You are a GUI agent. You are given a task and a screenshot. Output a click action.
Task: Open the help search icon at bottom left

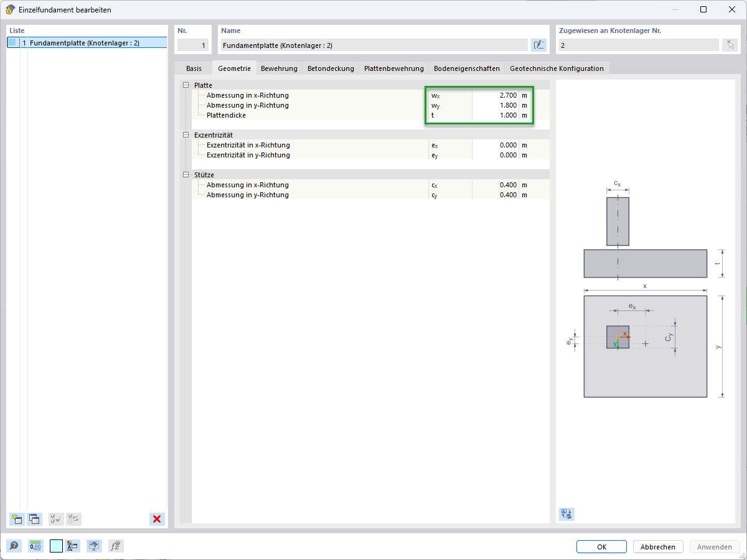(14, 546)
